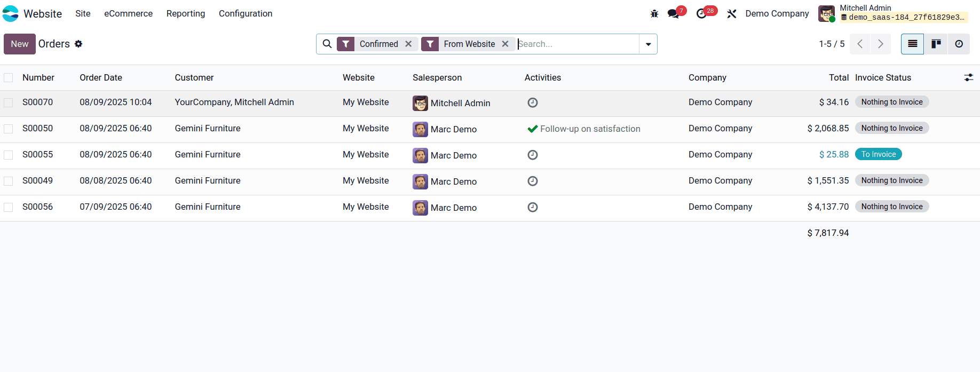Click the $ 2,068.85 total cell
The height and width of the screenshot is (372, 980).
(828, 128)
